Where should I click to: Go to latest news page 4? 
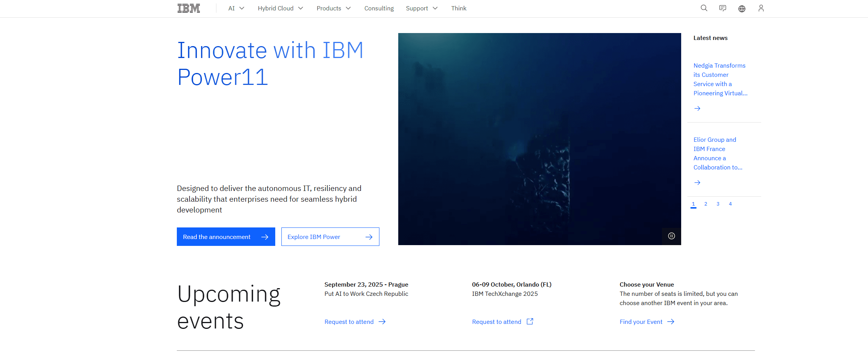coord(730,204)
